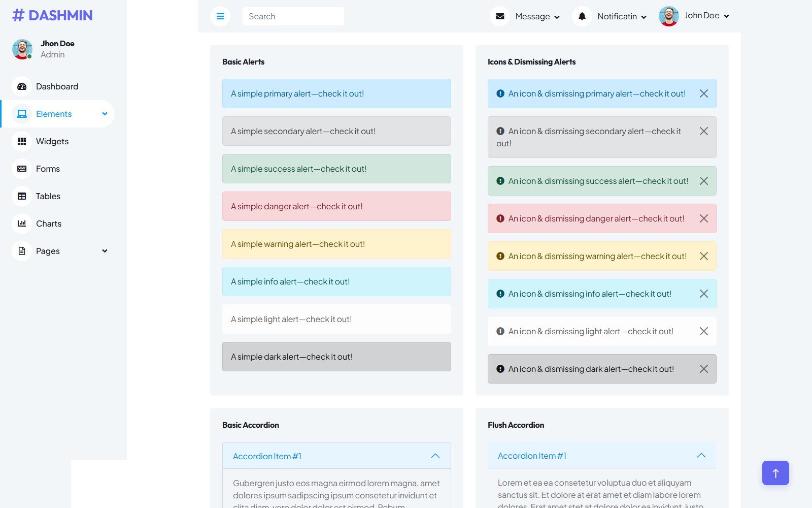This screenshot has height=508, width=812.
Task: Expand the Elements menu chevron
Action: (105, 114)
